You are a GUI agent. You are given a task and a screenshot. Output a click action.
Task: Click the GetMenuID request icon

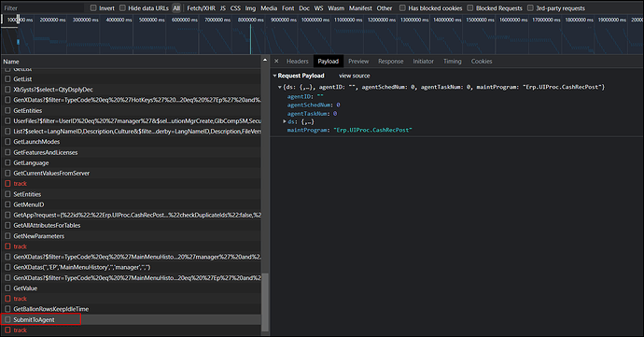pos(7,204)
